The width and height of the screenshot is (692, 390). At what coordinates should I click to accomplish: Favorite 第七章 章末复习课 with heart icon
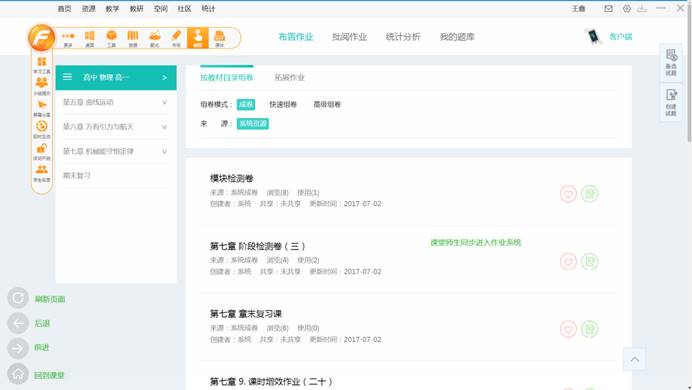coord(568,329)
